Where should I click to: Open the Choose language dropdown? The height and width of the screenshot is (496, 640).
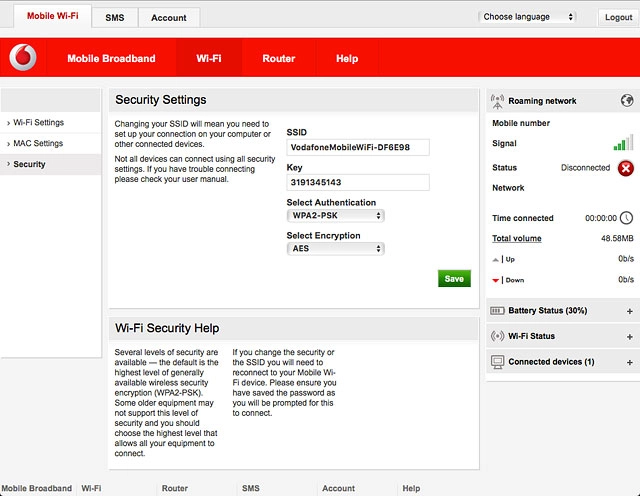(528, 17)
